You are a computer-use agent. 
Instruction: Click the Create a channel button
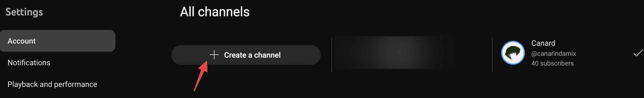(x=246, y=55)
